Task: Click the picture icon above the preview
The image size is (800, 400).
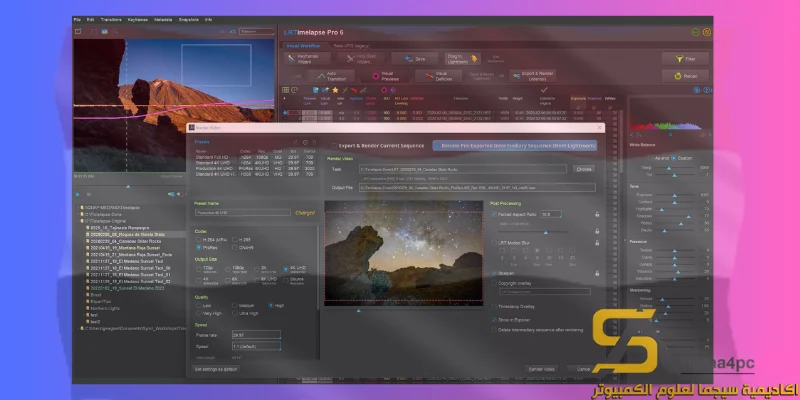Action: coord(105,31)
